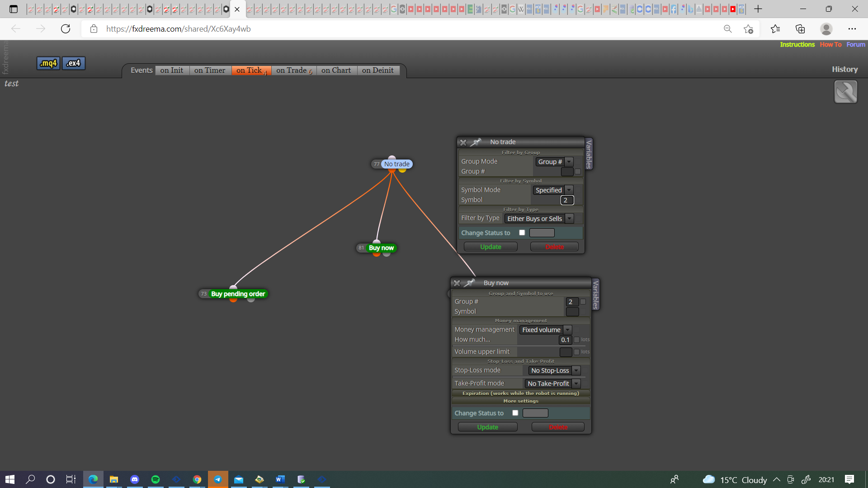Expand the Symbol Mode Specified dropdown
868x488 pixels.
pos(553,190)
